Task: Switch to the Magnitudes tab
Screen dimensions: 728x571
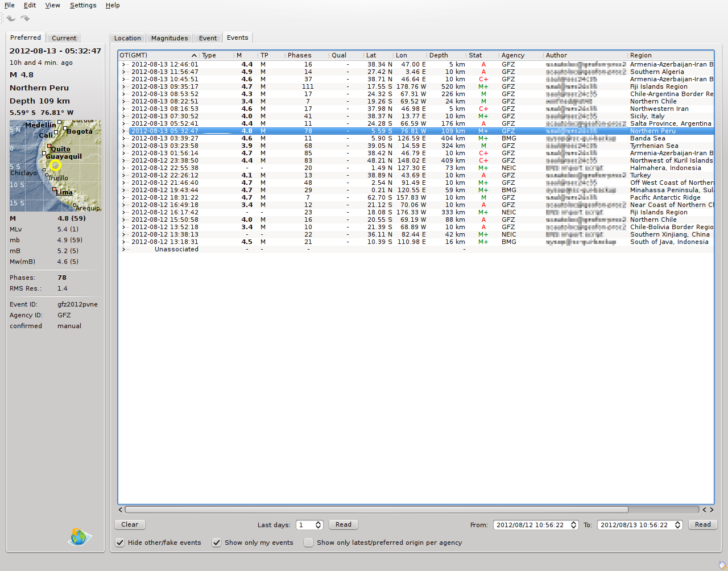Action: pos(169,38)
